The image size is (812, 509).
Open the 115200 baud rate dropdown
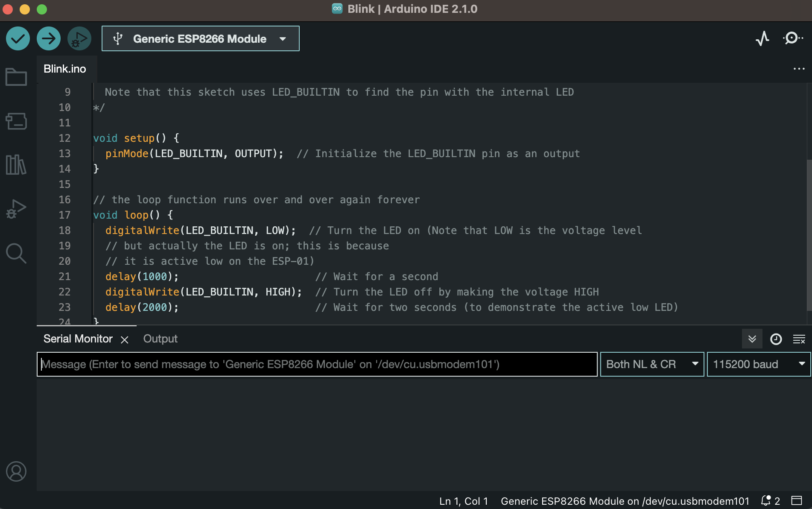[x=759, y=364]
